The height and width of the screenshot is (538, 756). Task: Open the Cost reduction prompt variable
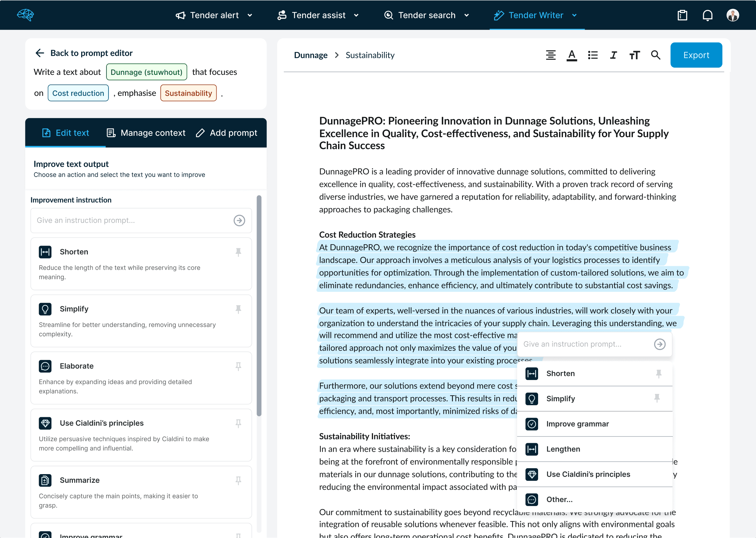pos(78,93)
